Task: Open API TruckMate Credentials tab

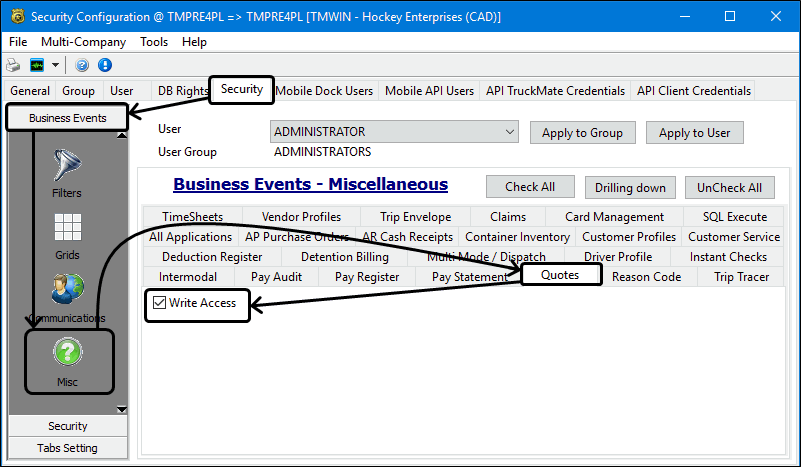Action: (555, 91)
